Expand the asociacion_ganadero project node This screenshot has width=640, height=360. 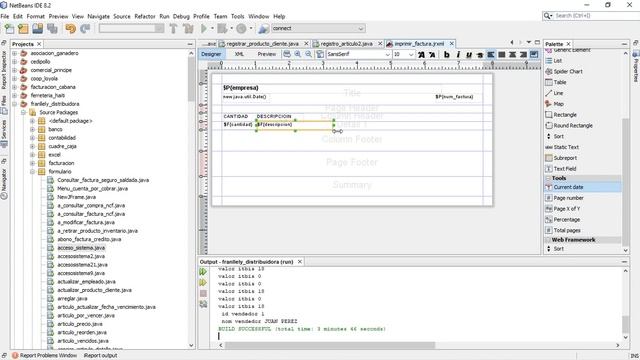(x=15, y=53)
